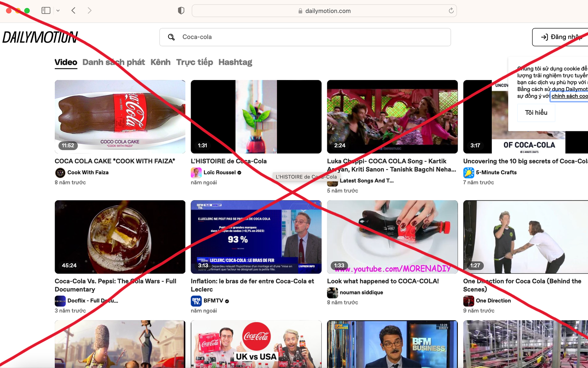Click the dailymotion.com address bar

point(324,11)
